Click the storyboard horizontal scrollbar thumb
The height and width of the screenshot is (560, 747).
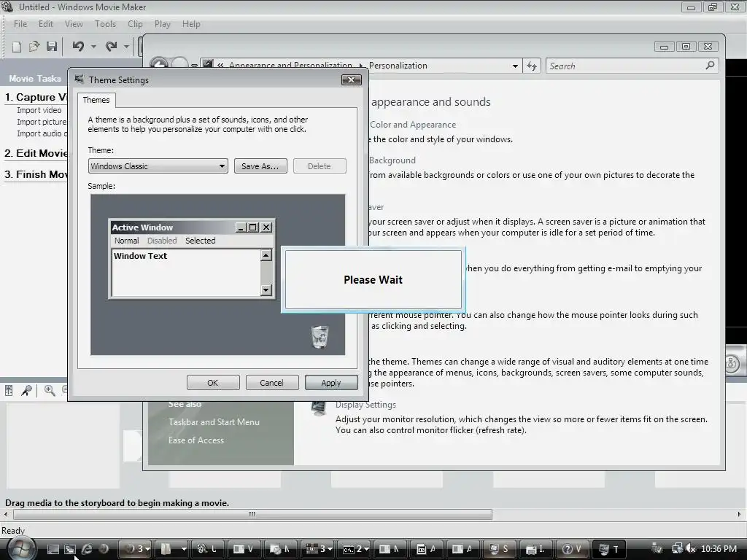pos(252,514)
